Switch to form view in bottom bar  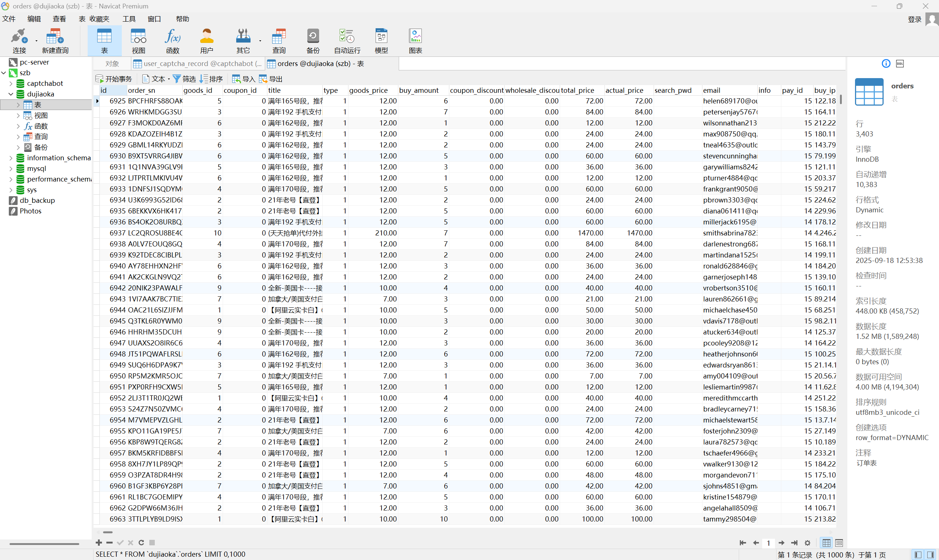tap(839, 543)
